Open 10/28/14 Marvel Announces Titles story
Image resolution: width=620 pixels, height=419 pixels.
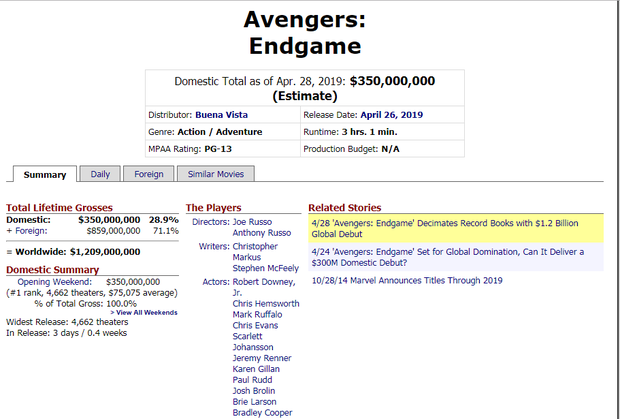pos(407,281)
